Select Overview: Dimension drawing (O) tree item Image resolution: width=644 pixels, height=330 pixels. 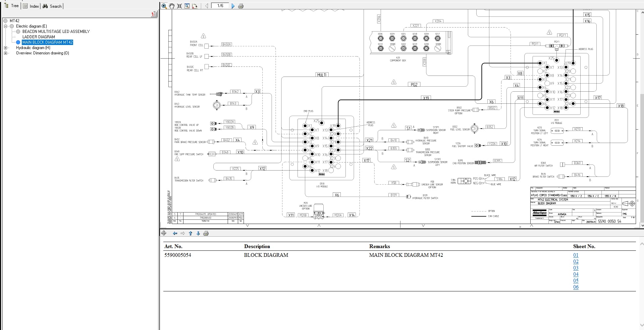pos(43,53)
